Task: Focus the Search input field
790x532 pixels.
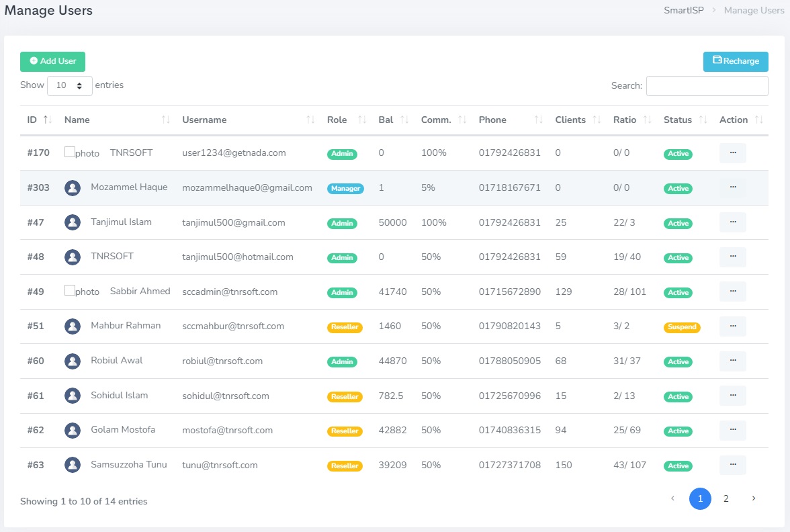Action: (707, 86)
